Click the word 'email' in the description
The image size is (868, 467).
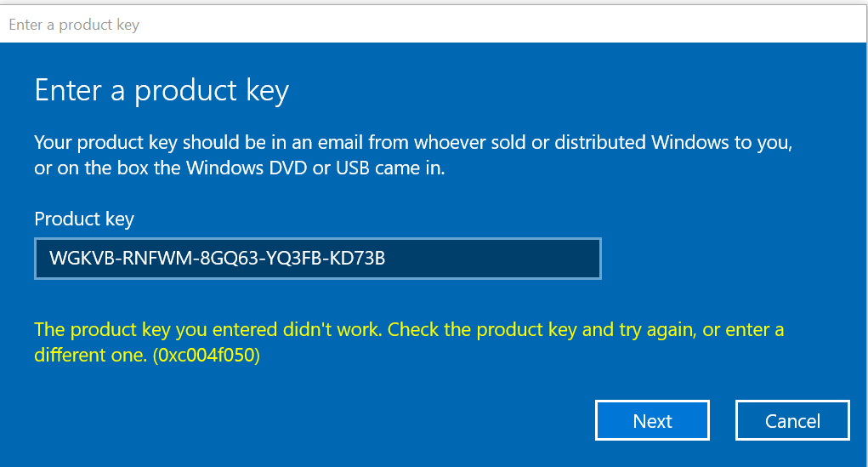340,142
